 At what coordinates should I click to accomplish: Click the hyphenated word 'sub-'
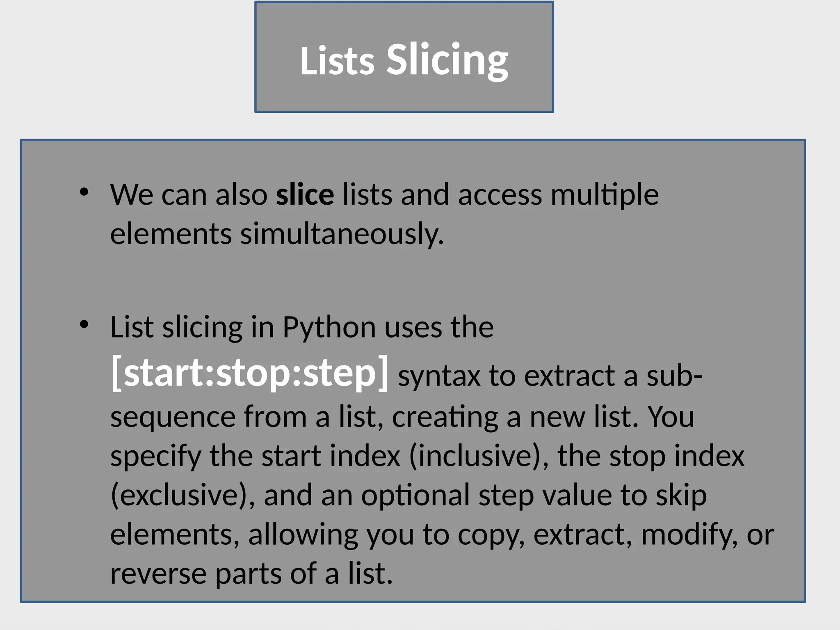coord(674,375)
